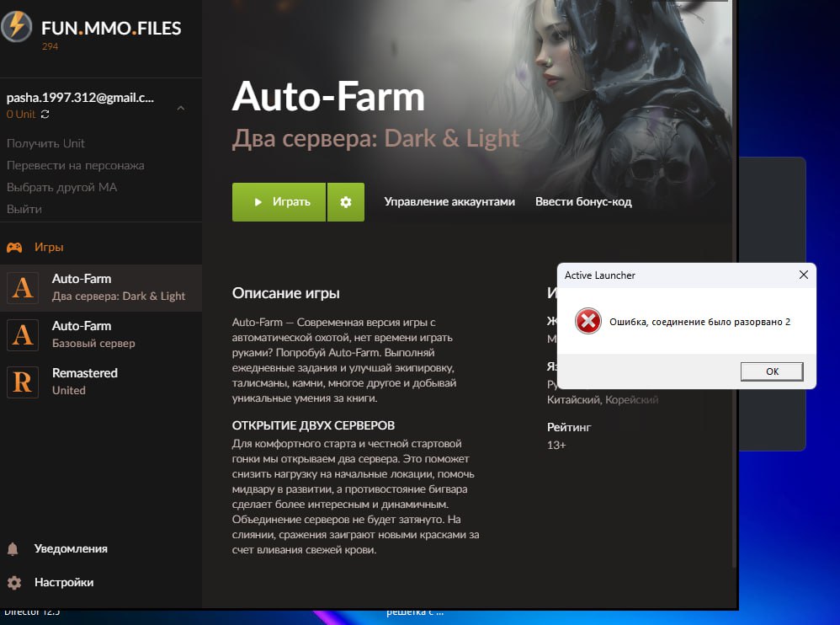
Task: Click Выйти to log out
Action: click(x=24, y=209)
